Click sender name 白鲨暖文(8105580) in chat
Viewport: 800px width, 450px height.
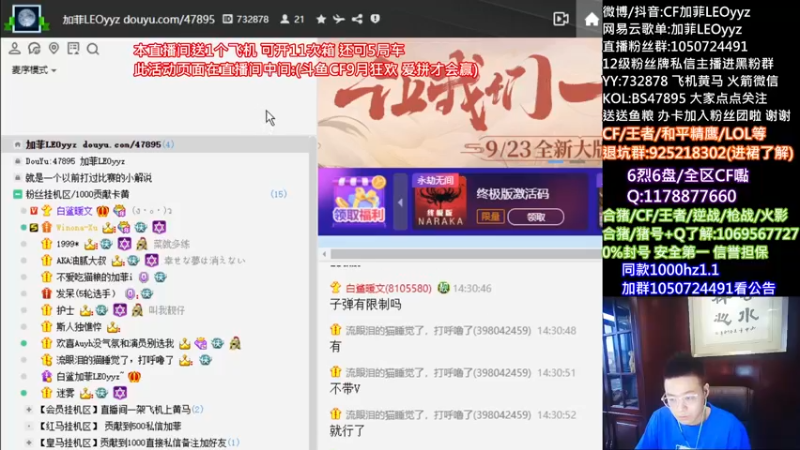tap(389, 288)
